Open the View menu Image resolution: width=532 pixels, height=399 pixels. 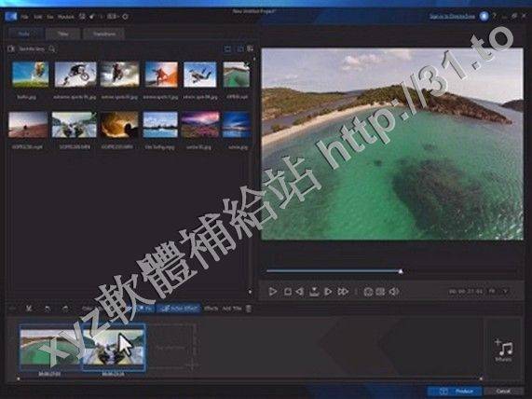(50, 17)
